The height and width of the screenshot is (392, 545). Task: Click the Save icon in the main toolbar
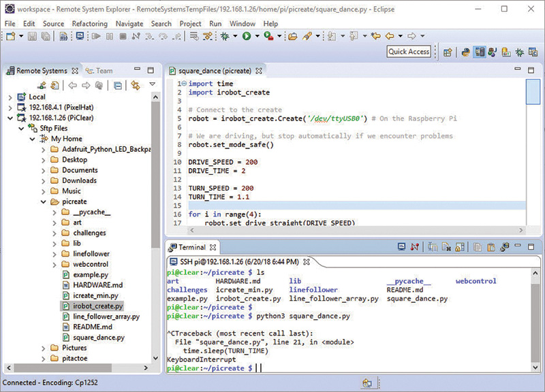pos(32,36)
